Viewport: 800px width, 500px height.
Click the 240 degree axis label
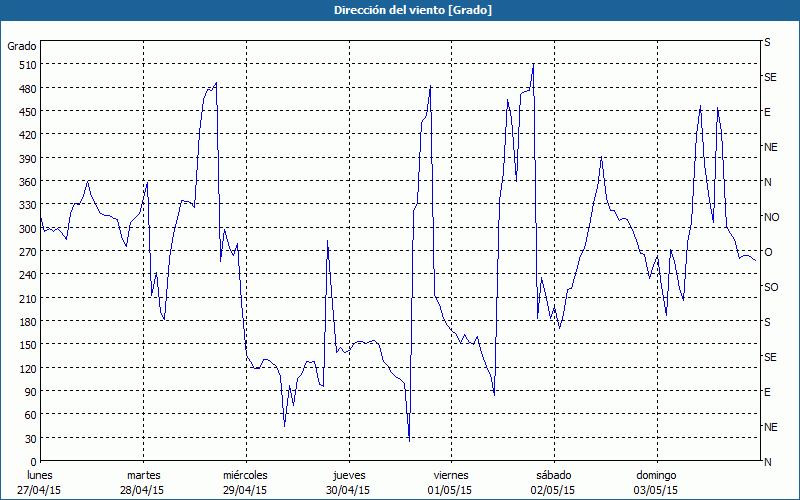click(25, 275)
